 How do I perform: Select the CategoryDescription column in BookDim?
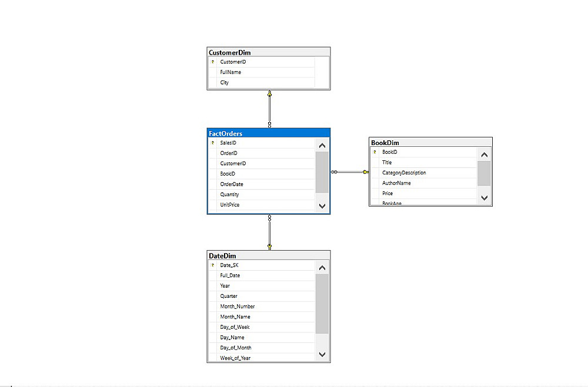point(424,173)
